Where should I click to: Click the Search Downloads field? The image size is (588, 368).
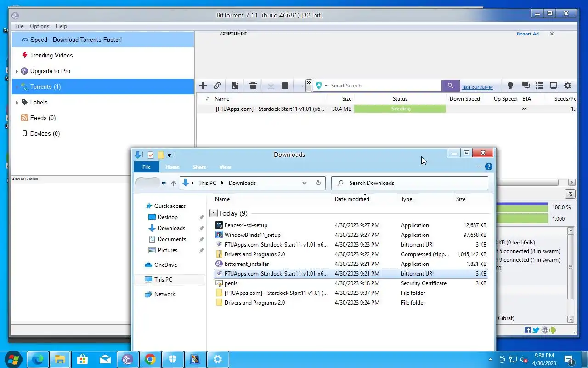pyautogui.click(x=410, y=183)
